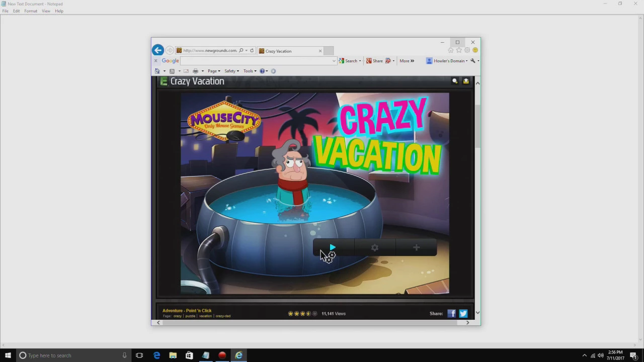Expand the Search button dropdown arrow
This screenshot has width=644, height=362.
(360, 61)
